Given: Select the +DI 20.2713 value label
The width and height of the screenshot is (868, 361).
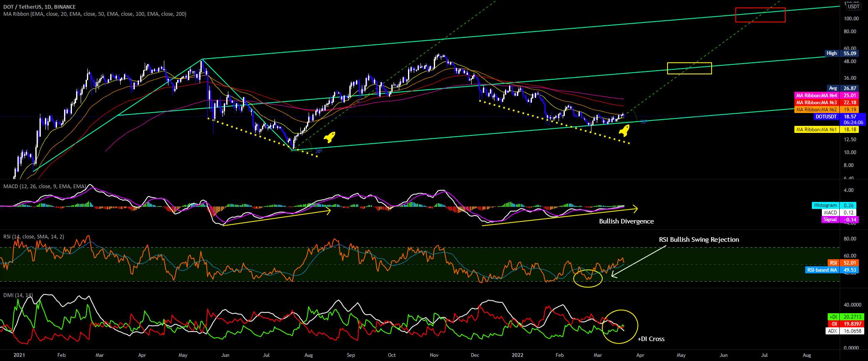Looking at the screenshot, I should pyautogui.click(x=846, y=317).
